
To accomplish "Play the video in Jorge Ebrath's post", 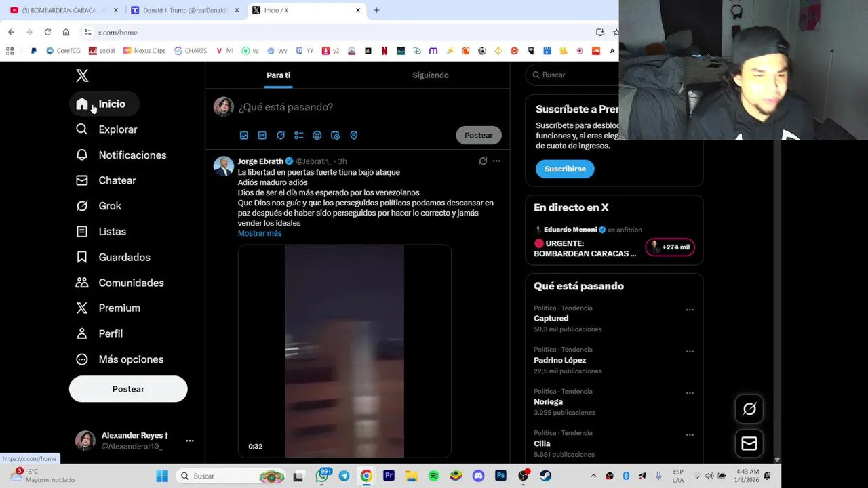I will 344,352.
